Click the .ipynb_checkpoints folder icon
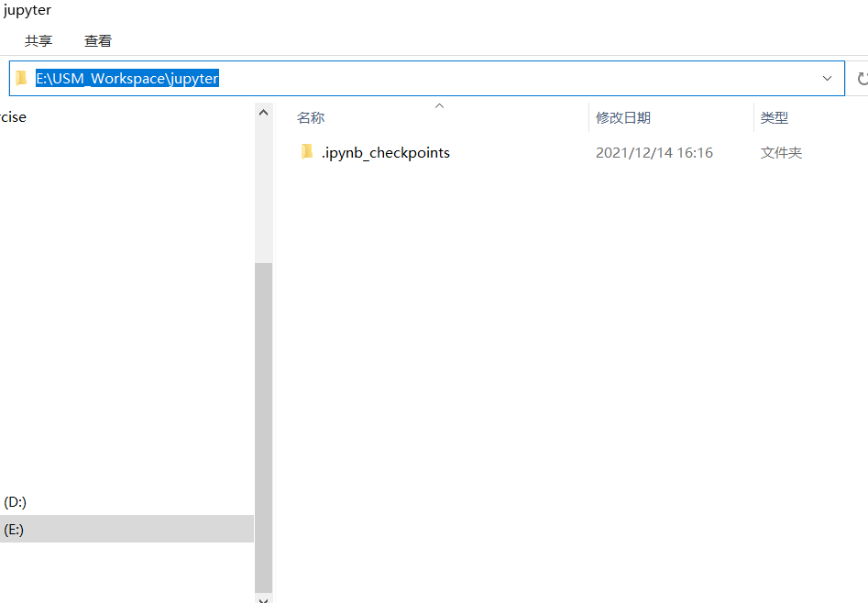The image size is (868, 603). pyautogui.click(x=307, y=152)
